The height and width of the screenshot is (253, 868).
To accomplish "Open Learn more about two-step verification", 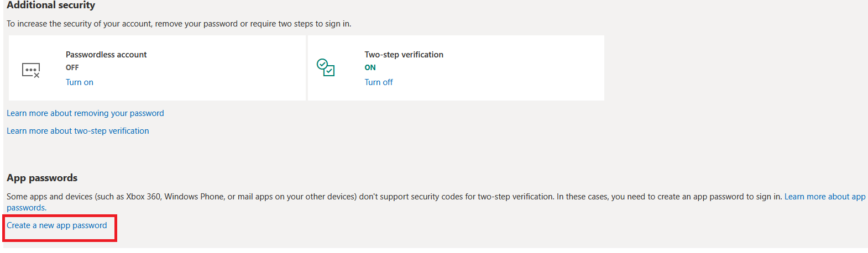I will (78, 131).
